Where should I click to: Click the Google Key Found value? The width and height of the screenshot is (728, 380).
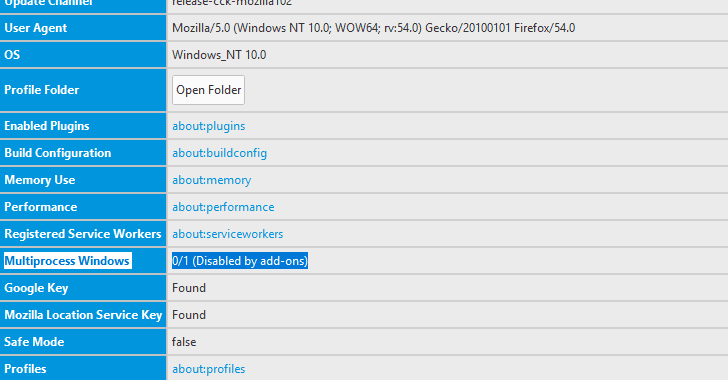189,288
